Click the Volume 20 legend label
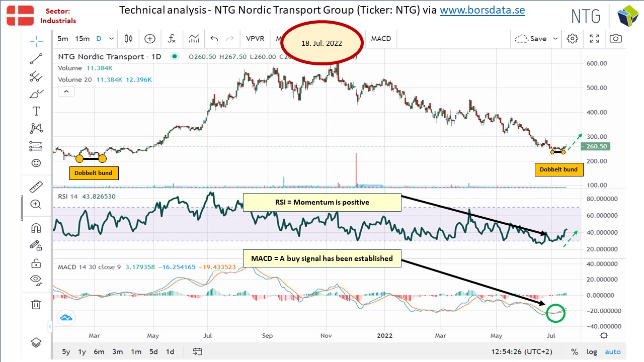Viewport: 644px width, 362px height. point(76,79)
